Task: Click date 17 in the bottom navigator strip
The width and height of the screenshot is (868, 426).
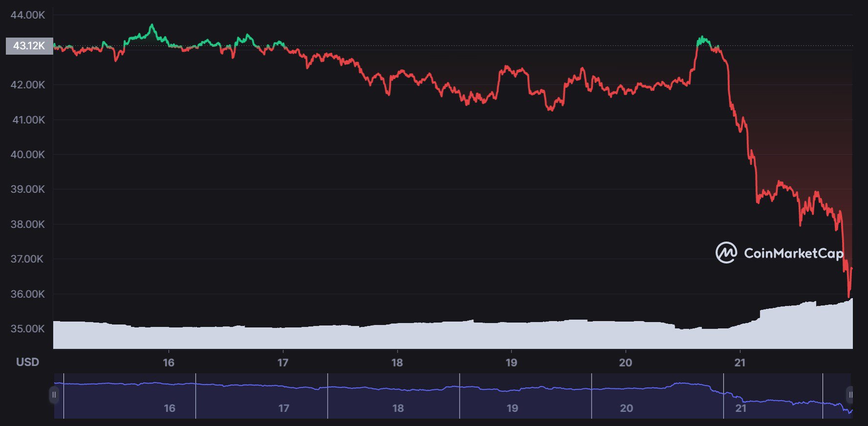Action: (x=284, y=408)
